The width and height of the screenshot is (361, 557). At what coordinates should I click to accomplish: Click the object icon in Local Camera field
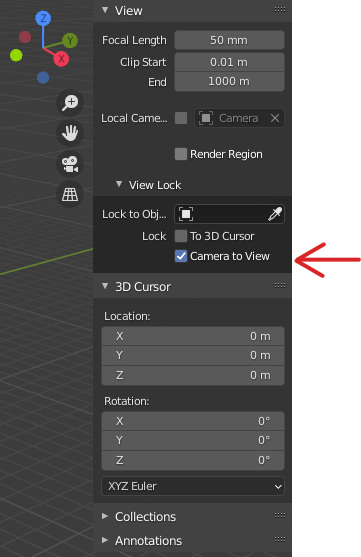point(206,118)
